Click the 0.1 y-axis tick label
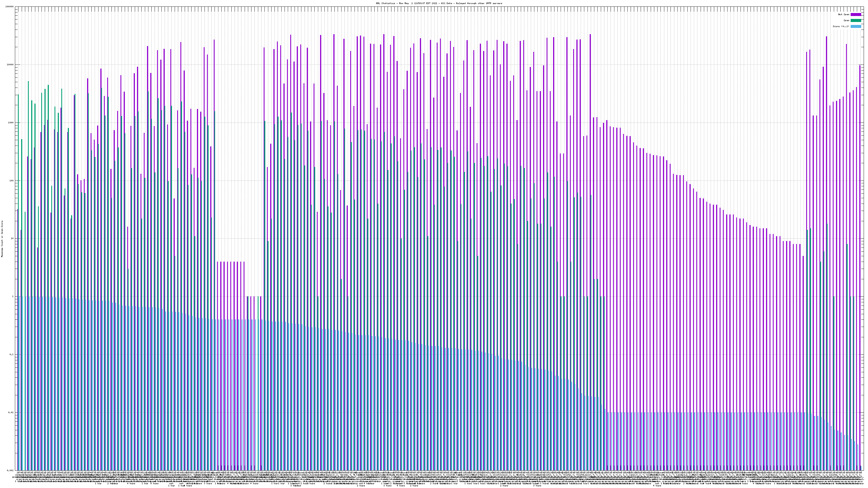The height and width of the screenshot is (488, 868). coord(12,354)
